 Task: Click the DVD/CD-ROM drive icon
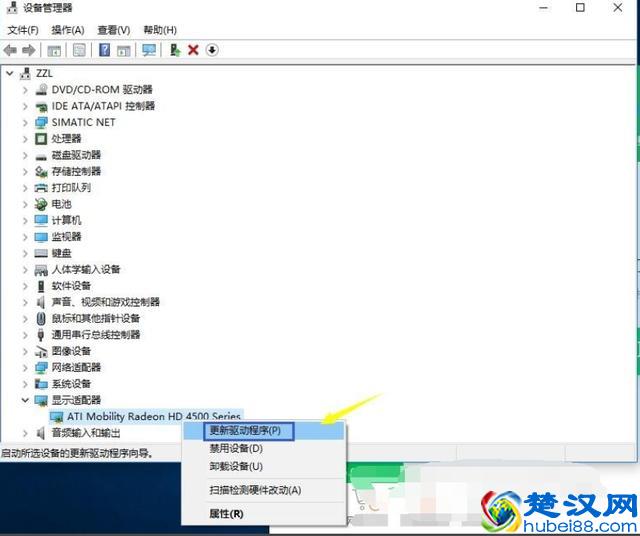(x=41, y=89)
